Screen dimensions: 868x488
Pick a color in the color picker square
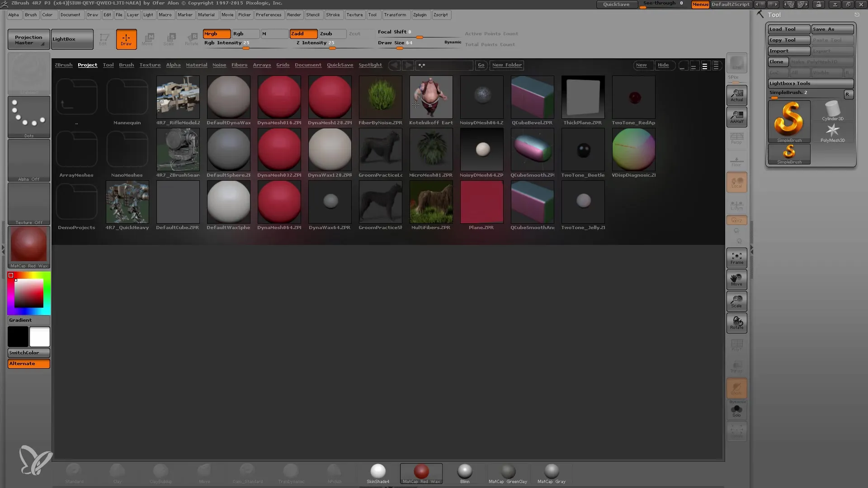[x=29, y=293]
